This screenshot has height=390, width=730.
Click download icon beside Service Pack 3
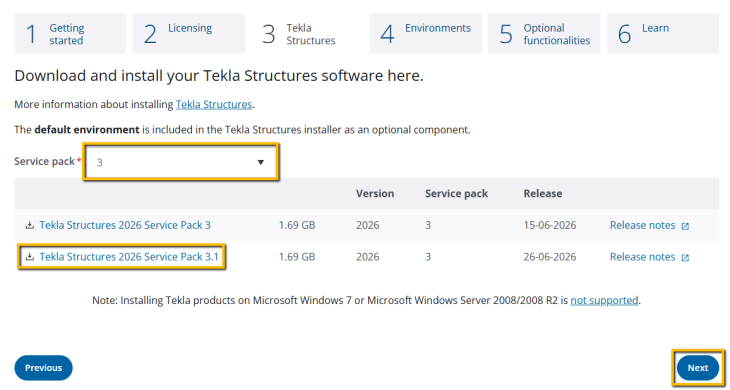29,225
